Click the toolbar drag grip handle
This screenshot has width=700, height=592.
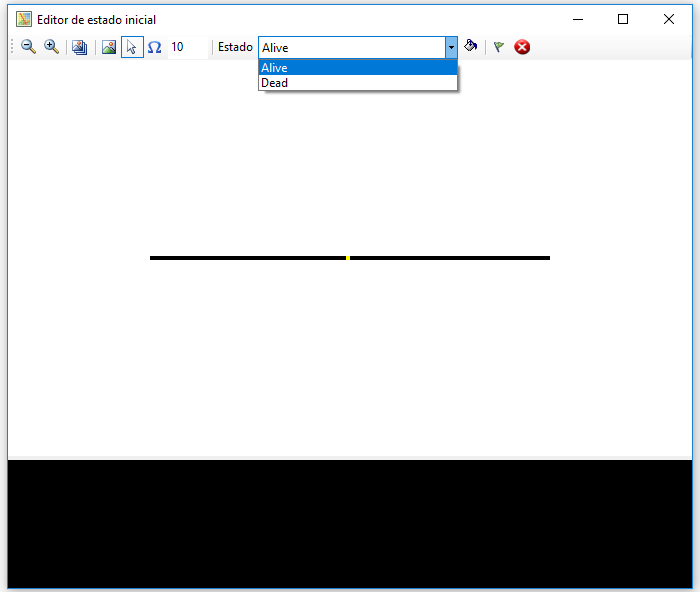pyautogui.click(x=12, y=47)
